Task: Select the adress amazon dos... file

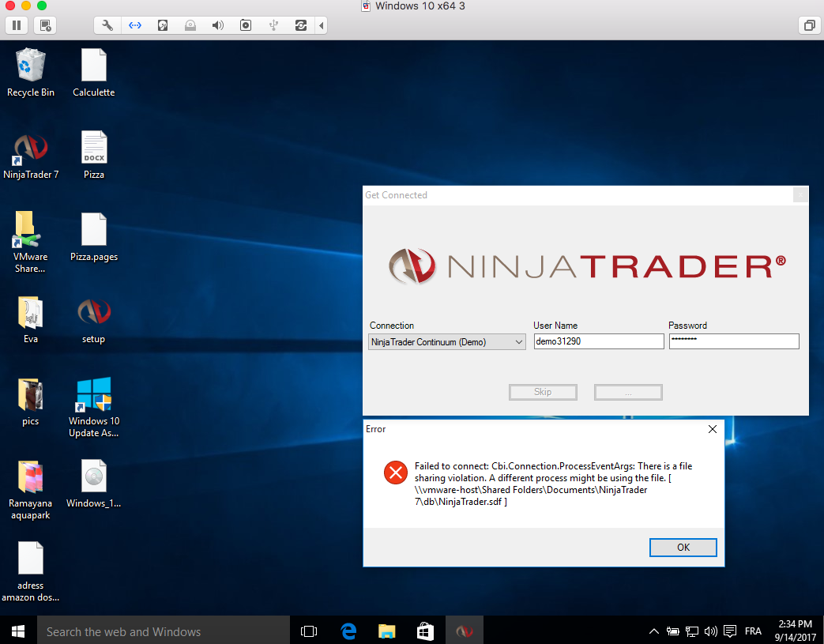Action: [x=31, y=571]
